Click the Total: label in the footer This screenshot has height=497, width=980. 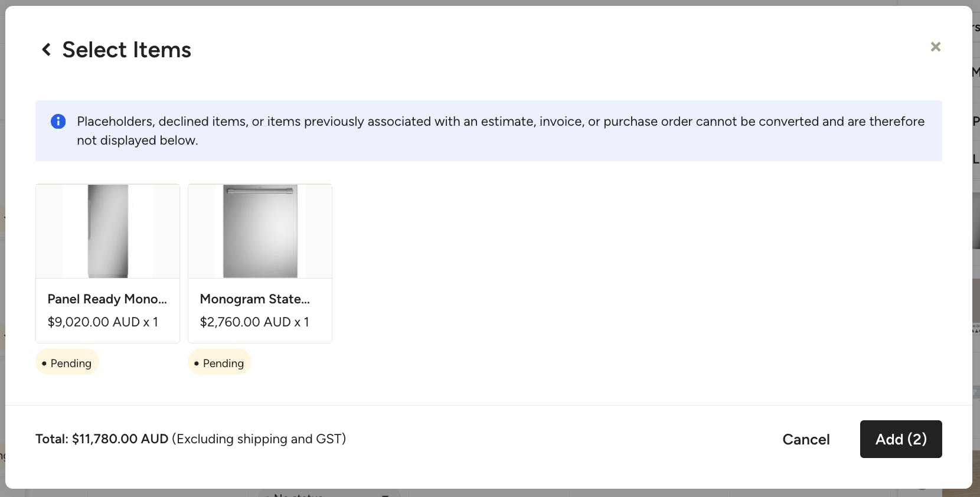coord(52,439)
